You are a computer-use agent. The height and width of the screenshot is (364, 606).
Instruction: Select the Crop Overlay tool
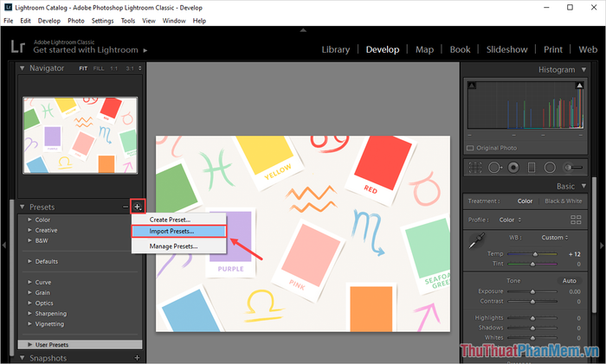coord(475,166)
